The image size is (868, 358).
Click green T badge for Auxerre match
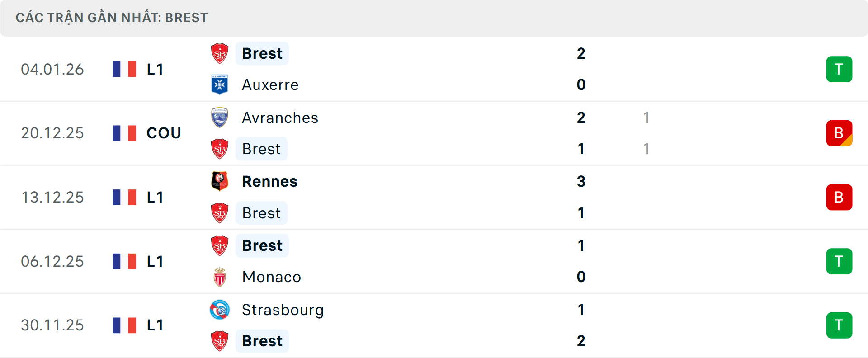click(839, 69)
